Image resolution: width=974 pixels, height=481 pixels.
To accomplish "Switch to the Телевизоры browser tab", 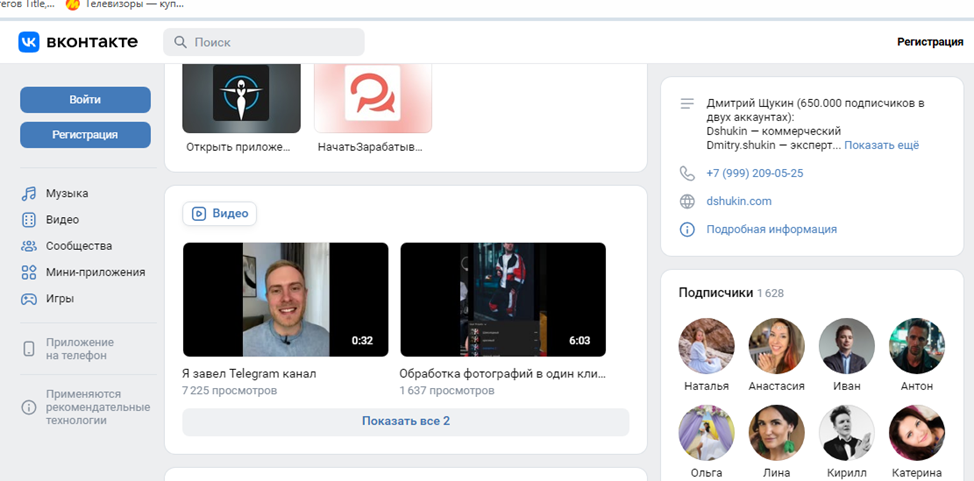I will coord(124,5).
